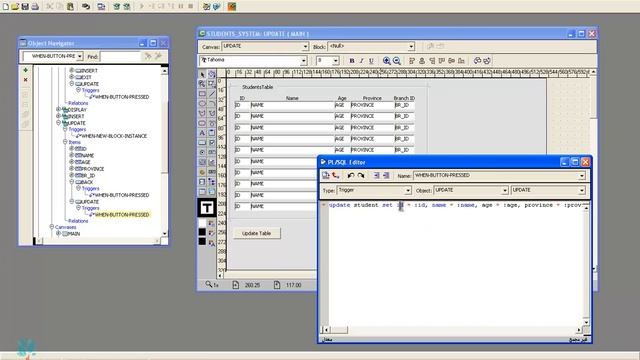The width and height of the screenshot is (640, 360).
Task: Click Undo arrow in PL/SQL Editor
Action: [x=351, y=176]
